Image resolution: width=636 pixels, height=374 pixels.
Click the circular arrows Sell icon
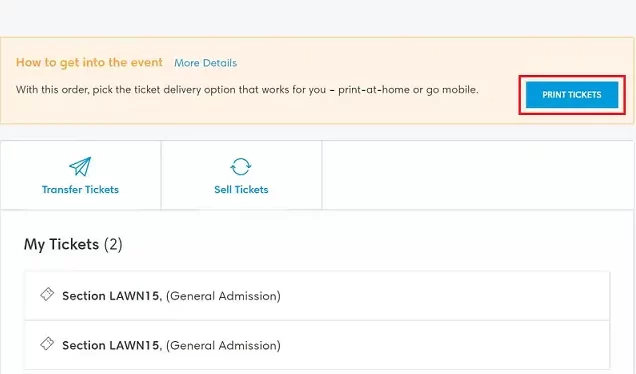241,166
